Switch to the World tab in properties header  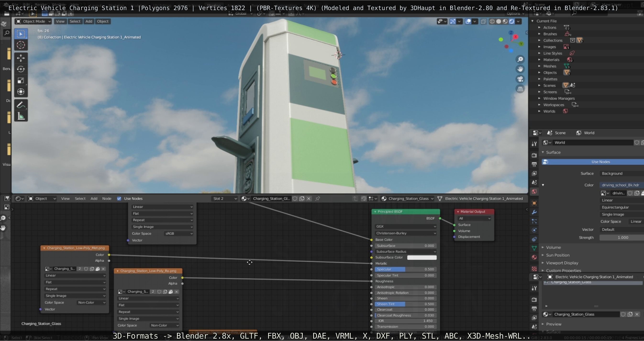pyautogui.click(x=585, y=133)
